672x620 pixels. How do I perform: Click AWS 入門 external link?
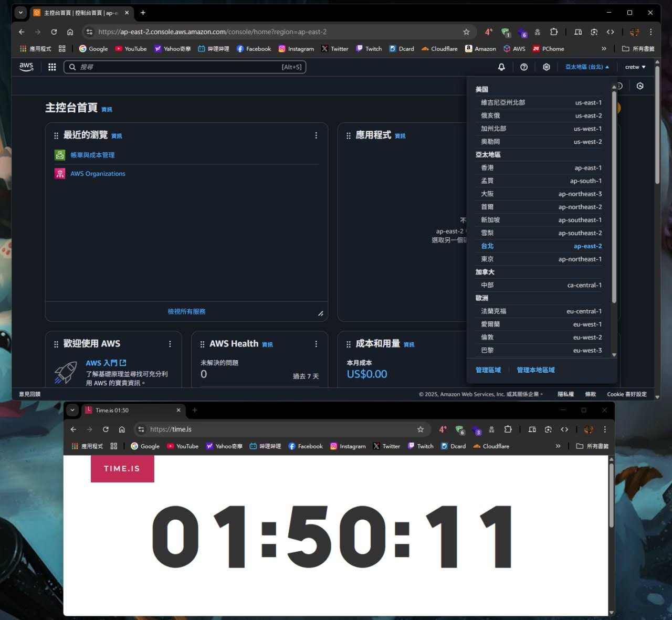coord(106,363)
